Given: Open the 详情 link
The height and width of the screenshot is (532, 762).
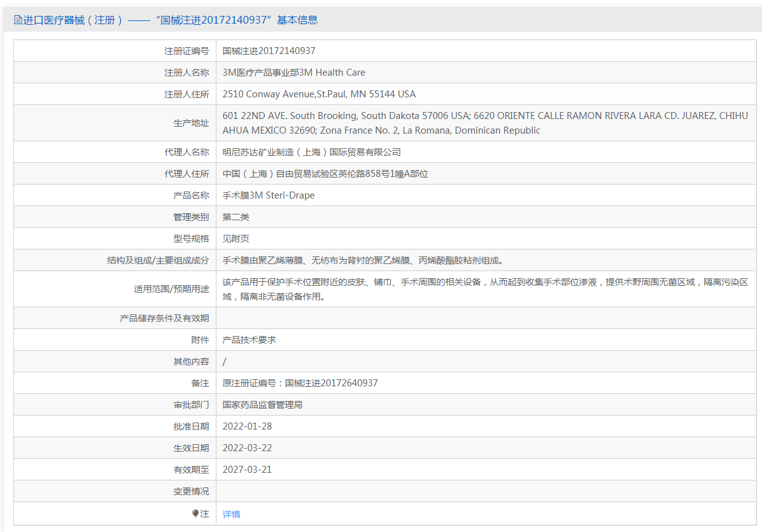Looking at the screenshot, I should (231, 514).
